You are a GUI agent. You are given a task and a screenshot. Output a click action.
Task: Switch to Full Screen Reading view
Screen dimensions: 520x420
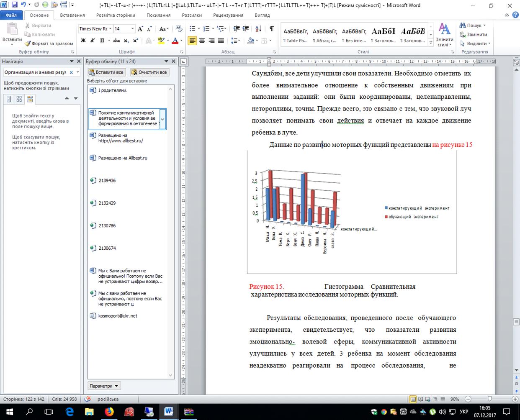421,399
